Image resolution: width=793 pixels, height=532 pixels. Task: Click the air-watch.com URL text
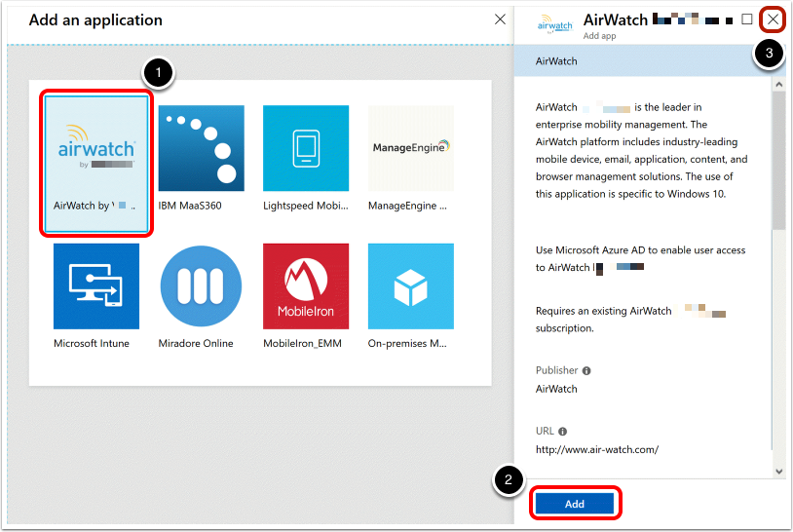click(x=597, y=449)
